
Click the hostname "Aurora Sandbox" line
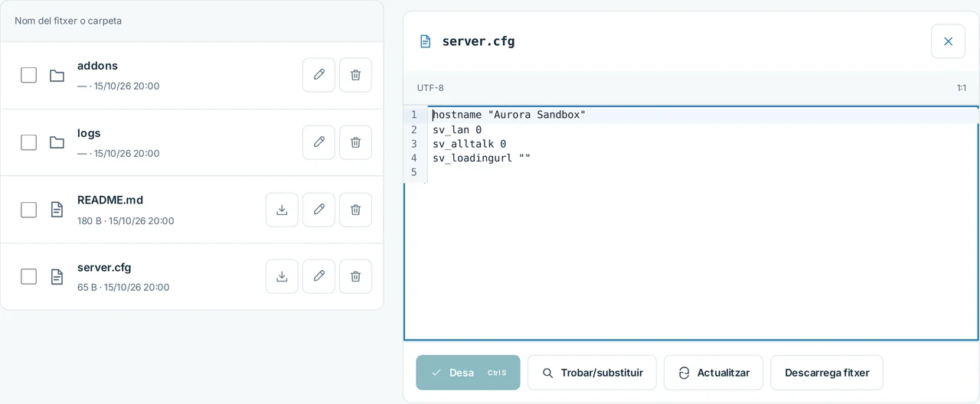click(x=509, y=115)
